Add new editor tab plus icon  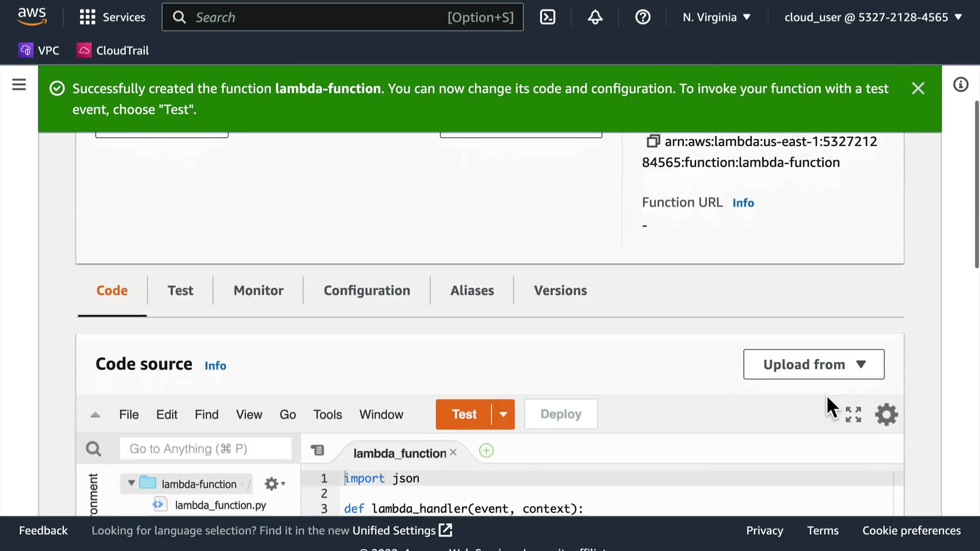tap(486, 450)
